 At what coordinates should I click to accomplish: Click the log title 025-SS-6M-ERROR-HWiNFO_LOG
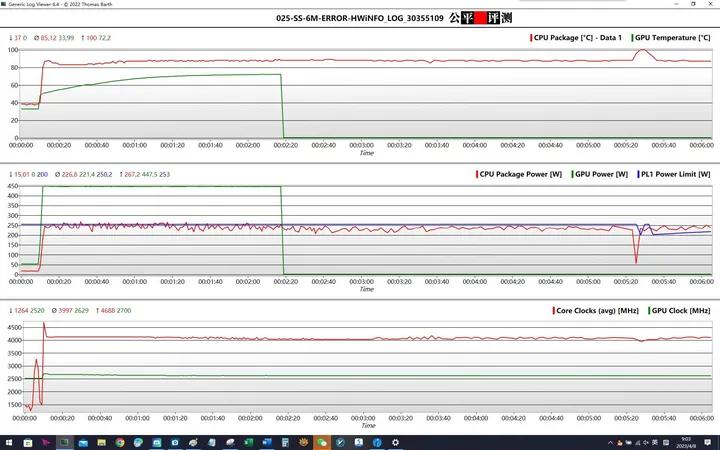[x=360, y=17]
